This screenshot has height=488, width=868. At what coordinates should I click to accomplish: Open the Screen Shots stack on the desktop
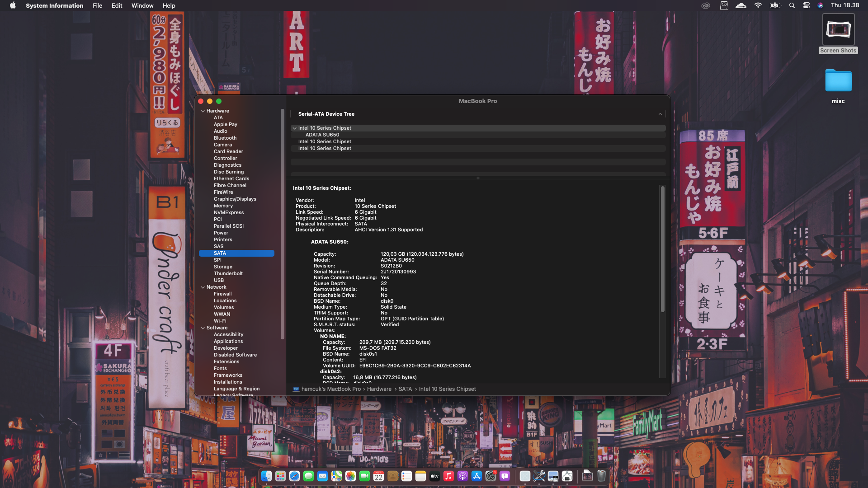click(x=838, y=30)
